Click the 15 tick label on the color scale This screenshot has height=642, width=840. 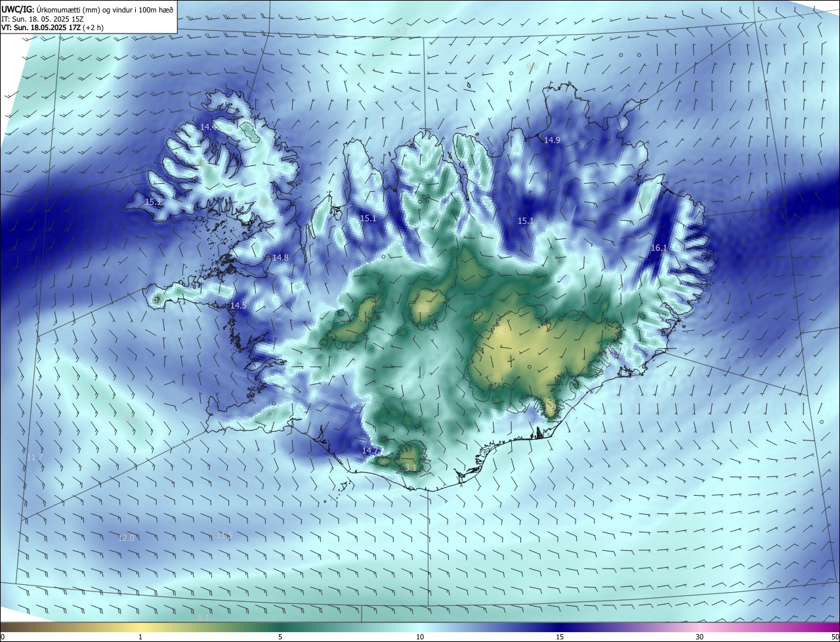click(560, 637)
